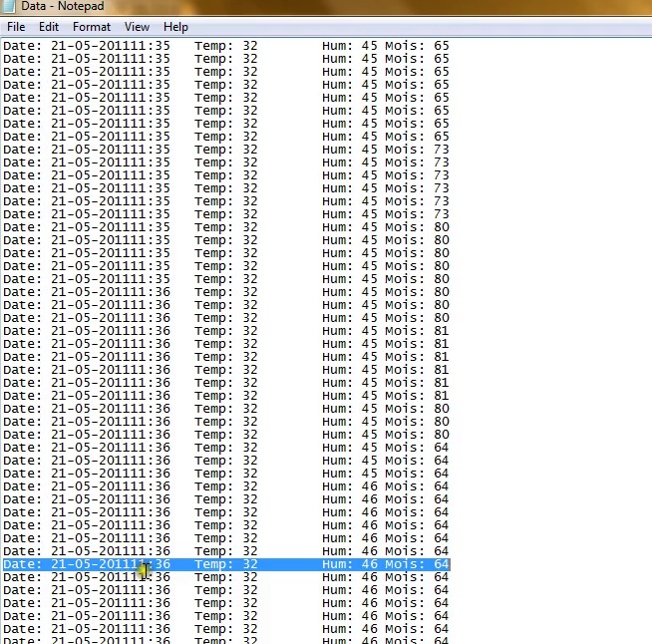
Task: Open the Help menu
Action: [x=175, y=27]
